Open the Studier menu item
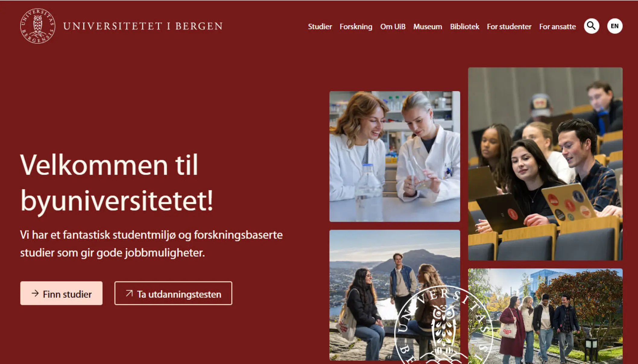638x364 pixels. coord(320,27)
